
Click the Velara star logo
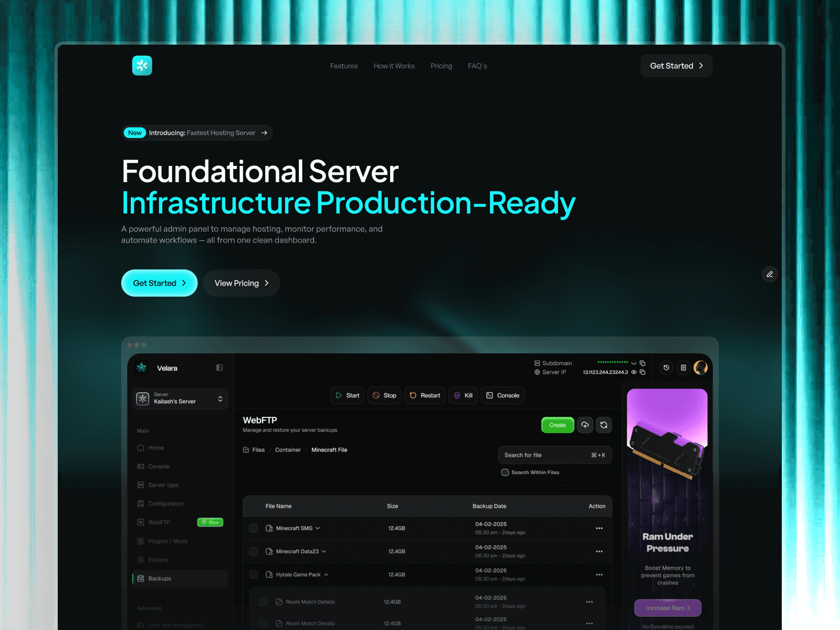click(142, 368)
